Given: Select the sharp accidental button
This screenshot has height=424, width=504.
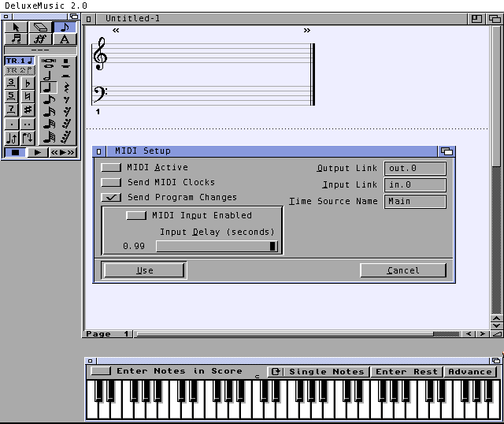Looking at the screenshot, I should click(28, 110).
